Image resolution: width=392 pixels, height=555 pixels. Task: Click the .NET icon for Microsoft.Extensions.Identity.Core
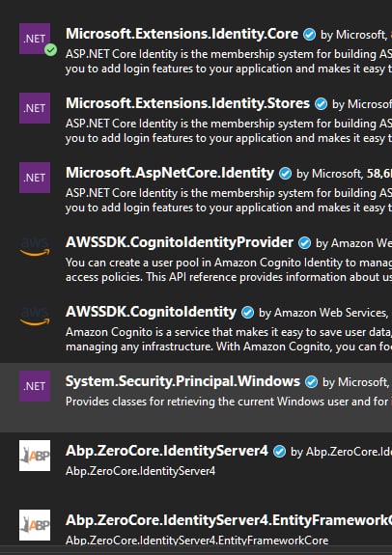[x=35, y=39]
